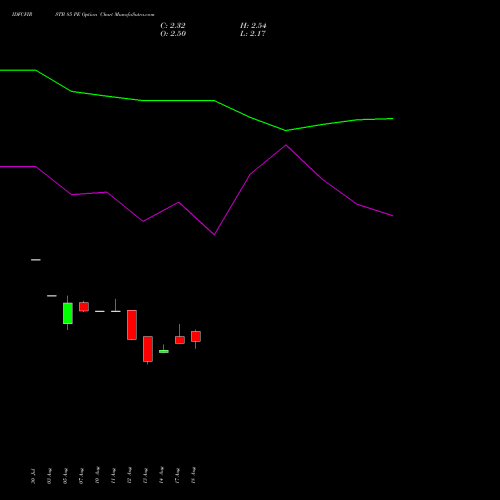Click the green dash mark above 30 Jul
The image size is (500, 500).
pos(36,260)
